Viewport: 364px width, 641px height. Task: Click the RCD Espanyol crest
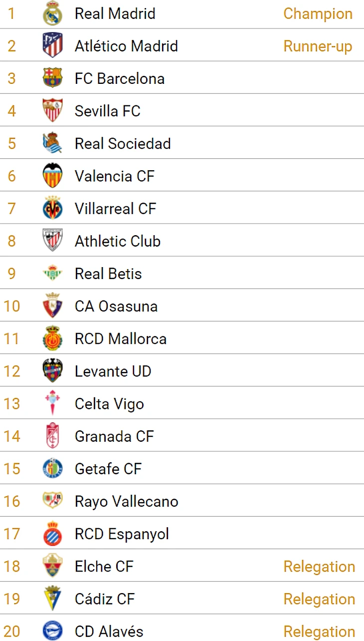point(52,534)
